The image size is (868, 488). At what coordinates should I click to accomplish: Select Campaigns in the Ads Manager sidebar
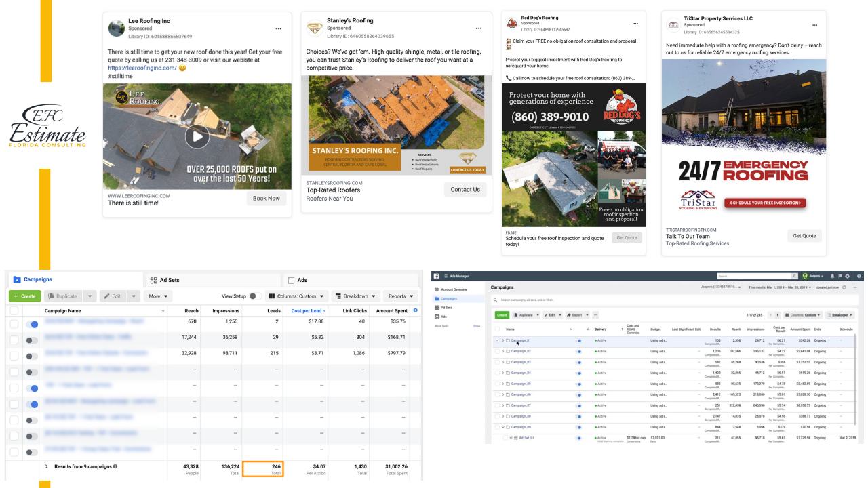(x=457, y=298)
